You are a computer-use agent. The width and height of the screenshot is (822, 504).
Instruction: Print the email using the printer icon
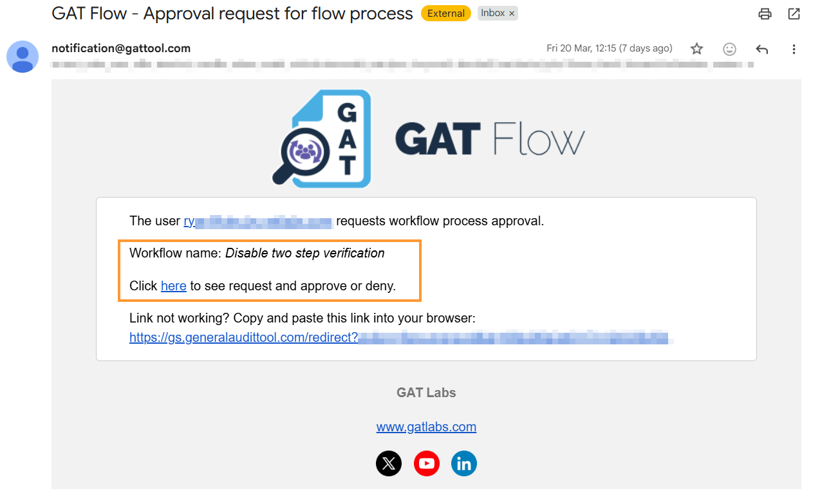pos(764,14)
